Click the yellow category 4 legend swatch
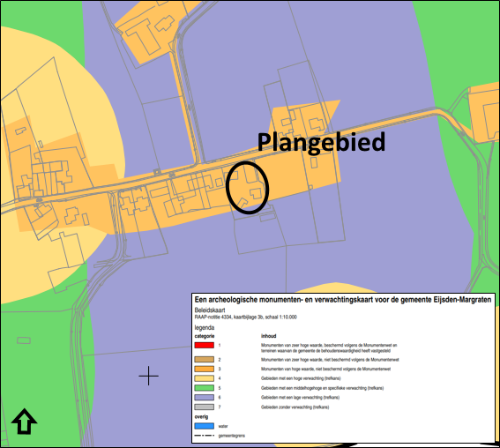The width and height of the screenshot is (500, 448). pyautogui.click(x=204, y=378)
